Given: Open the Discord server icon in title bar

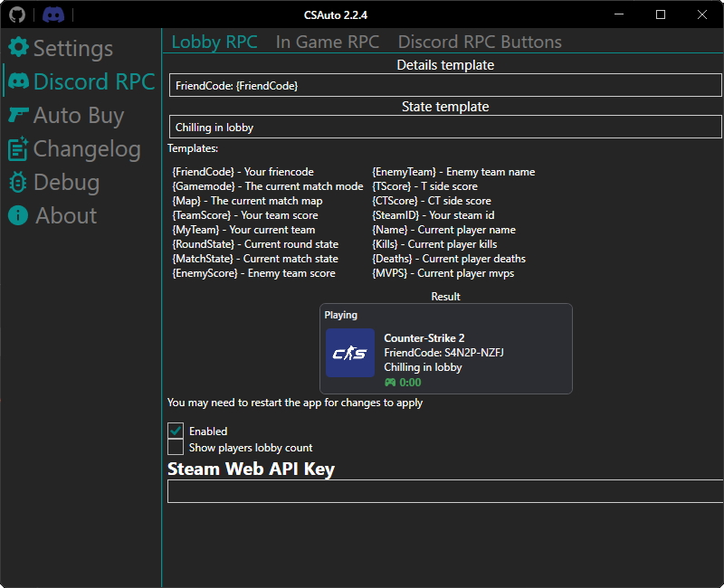Looking at the screenshot, I should (53, 14).
